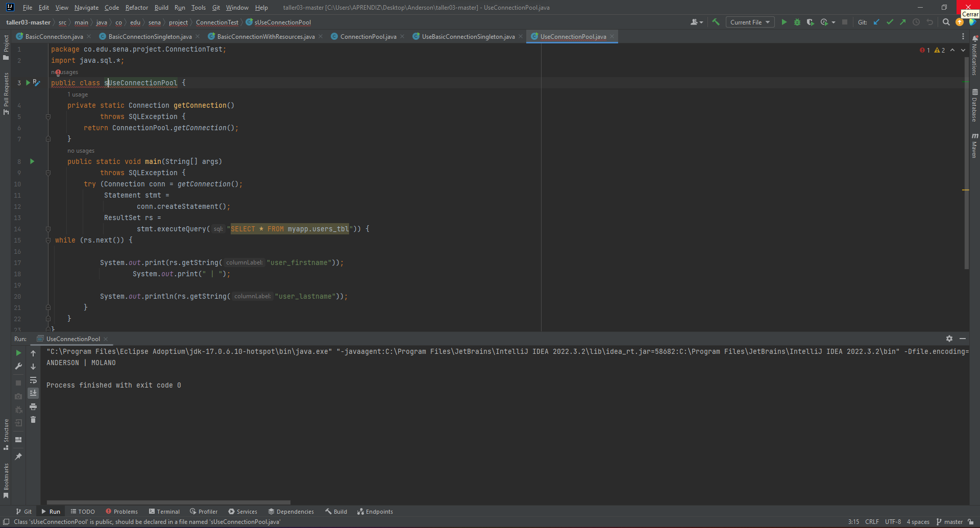
Task: Run current file with the green toolbar arrow
Action: 784,22
